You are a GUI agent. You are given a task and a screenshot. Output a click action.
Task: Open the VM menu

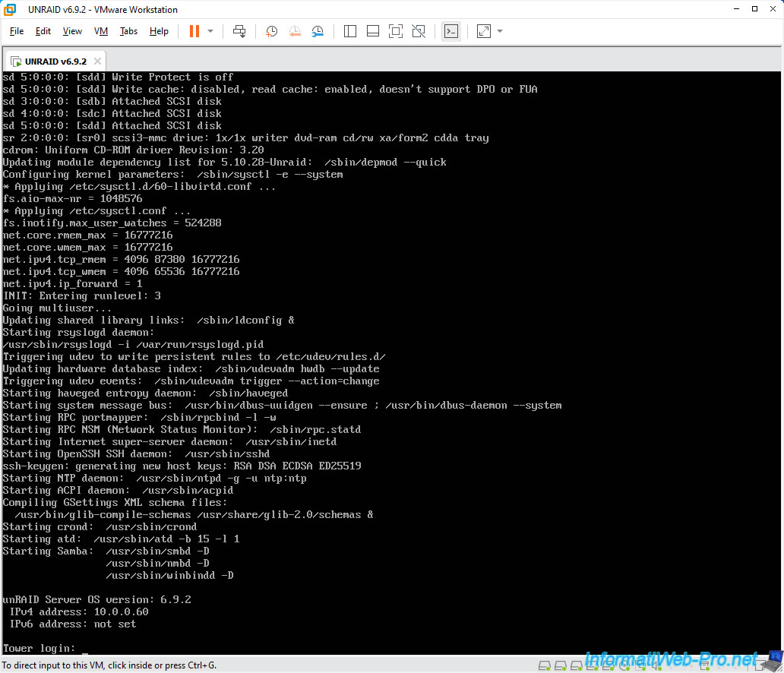point(101,31)
